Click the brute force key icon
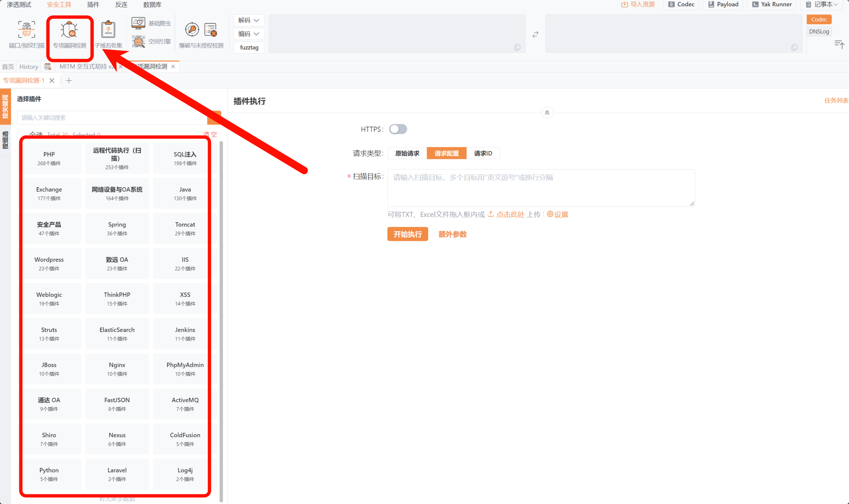 click(192, 30)
